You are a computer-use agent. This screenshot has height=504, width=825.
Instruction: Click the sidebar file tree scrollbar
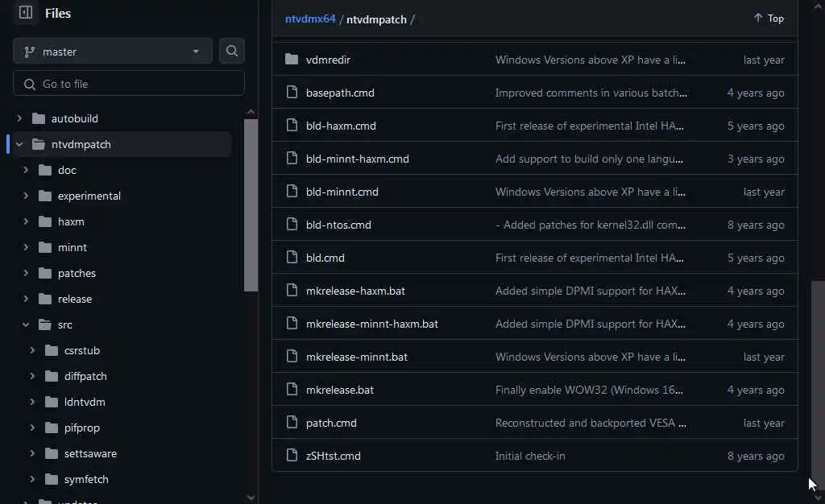tap(251, 204)
